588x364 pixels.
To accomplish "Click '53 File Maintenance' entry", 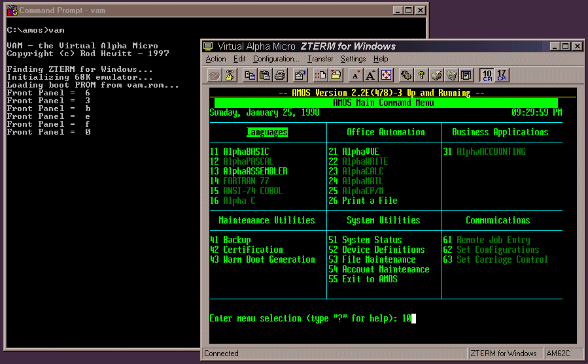I will pos(372,259).
